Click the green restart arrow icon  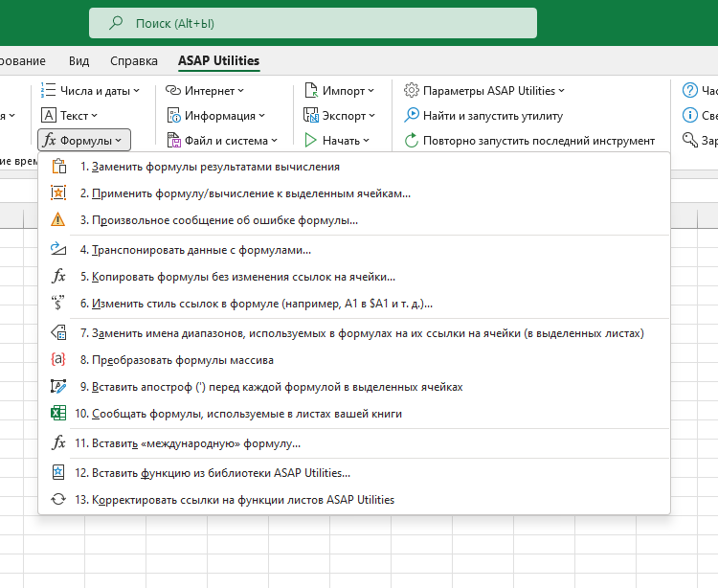click(412, 140)
